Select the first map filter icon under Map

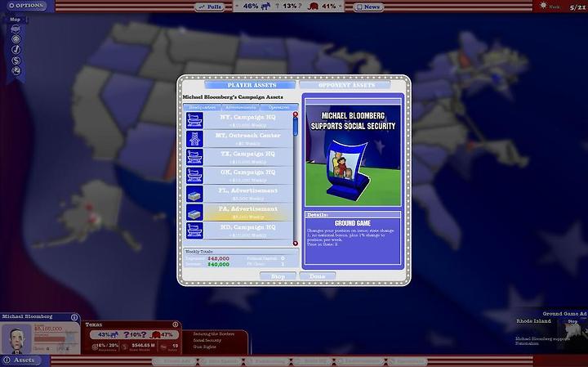16,29
